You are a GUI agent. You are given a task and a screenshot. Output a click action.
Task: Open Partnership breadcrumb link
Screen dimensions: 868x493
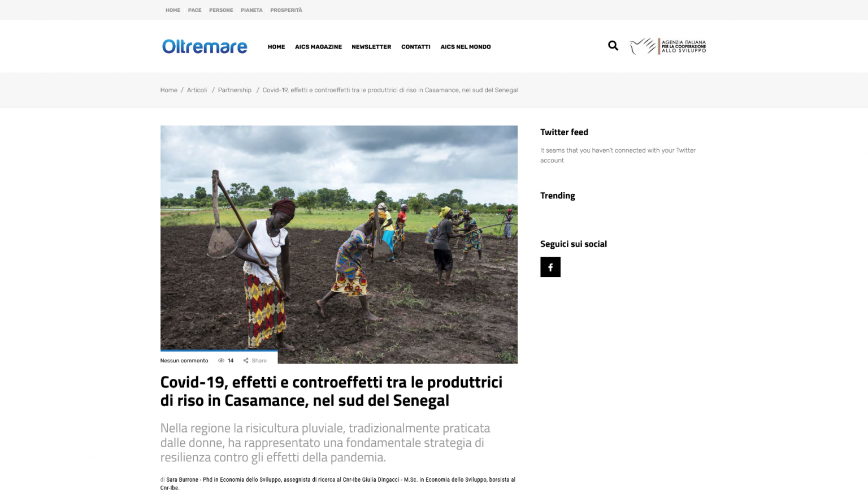(235, 90)
